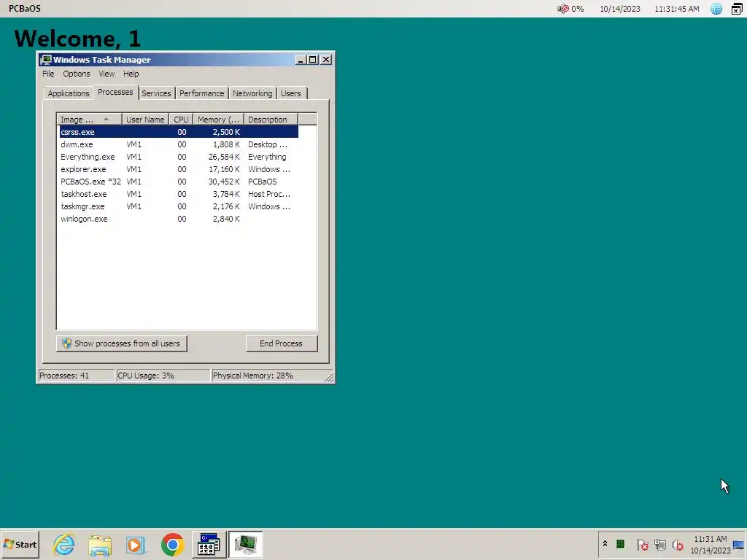Open Internet Explorer from the taskbar
747x560 pixels.
point(64,544)
